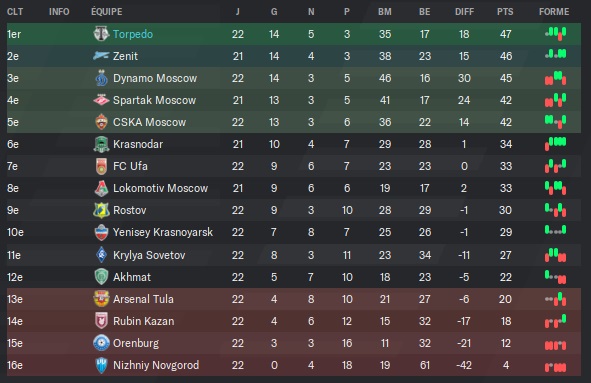Click the Rostov club crest
The width and height of the screenshot is (591, 383).
[x=101, y=210]
